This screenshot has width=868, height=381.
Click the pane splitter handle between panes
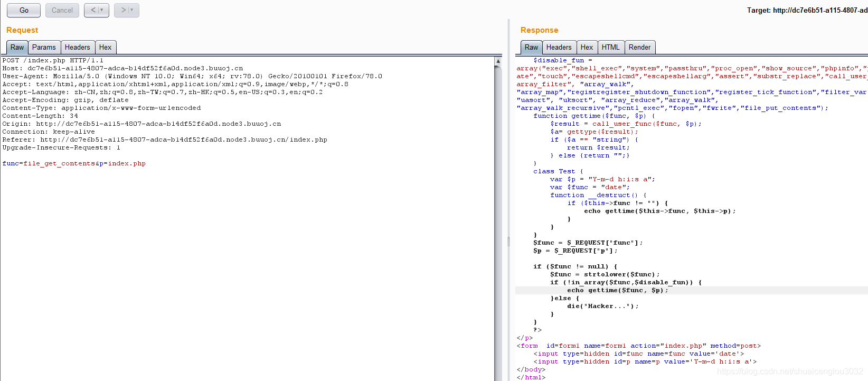point(508,241)
